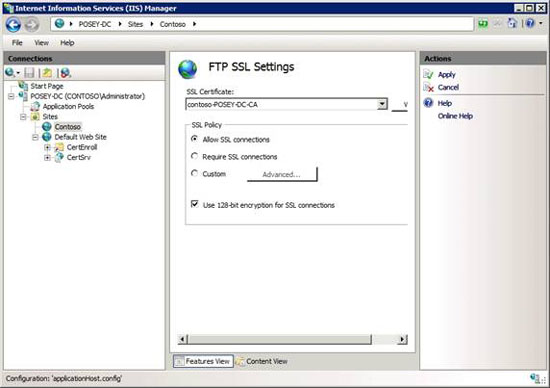The width and height of the screenshot is (550, 388).
Task: Click the FTP SSL Settings globe icon
Action: pyautogui.click(x=188, y=69)
